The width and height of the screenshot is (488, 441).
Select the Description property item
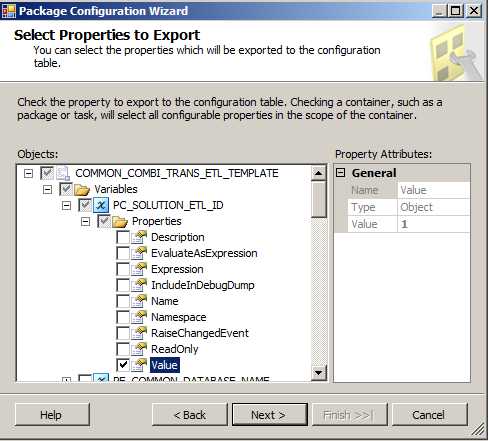tap(178, 237)
